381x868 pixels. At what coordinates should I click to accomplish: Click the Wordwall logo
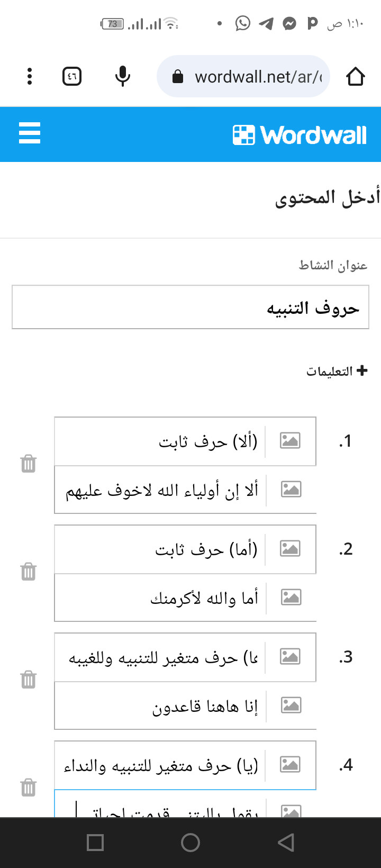[x=300, y=135]
